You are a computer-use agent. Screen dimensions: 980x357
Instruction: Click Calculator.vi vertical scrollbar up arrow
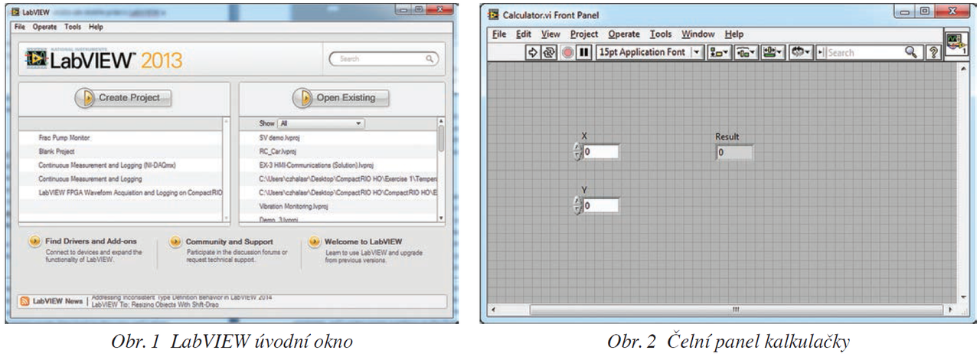[962, 69]
